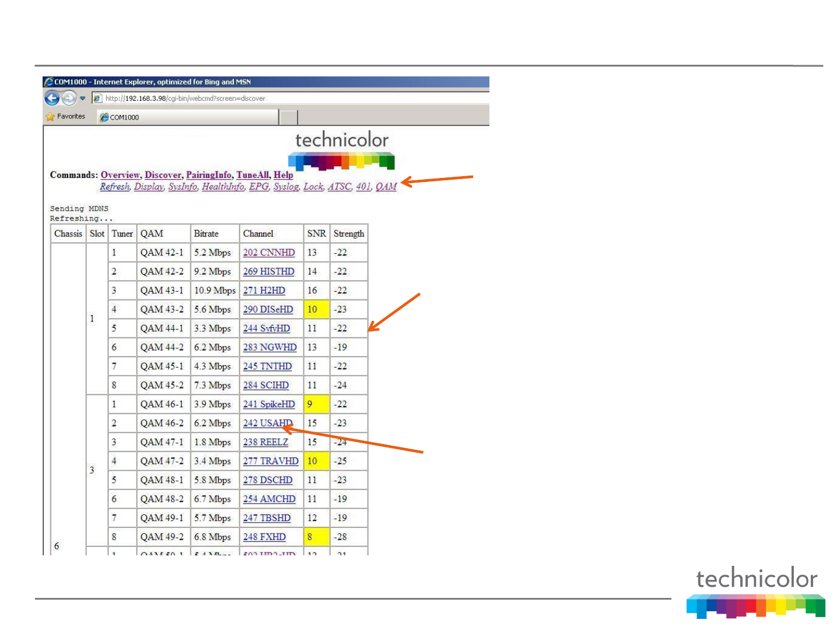The image size is (840, 630).
Task: Open channel 202 CNNHD link
Action: coord(269,253)
